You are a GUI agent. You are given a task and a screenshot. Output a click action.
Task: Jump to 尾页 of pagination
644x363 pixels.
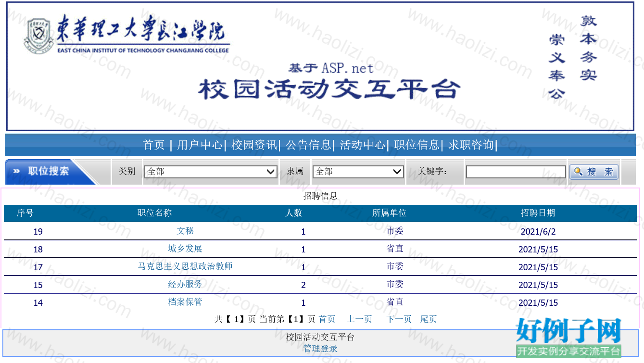pyautogui.click(x=429, y=319)
